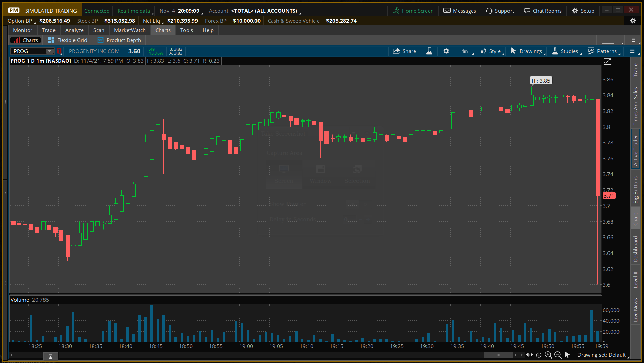Switch to the Scan tab
The height and width of the screenshot is (363, 644).
99,30
